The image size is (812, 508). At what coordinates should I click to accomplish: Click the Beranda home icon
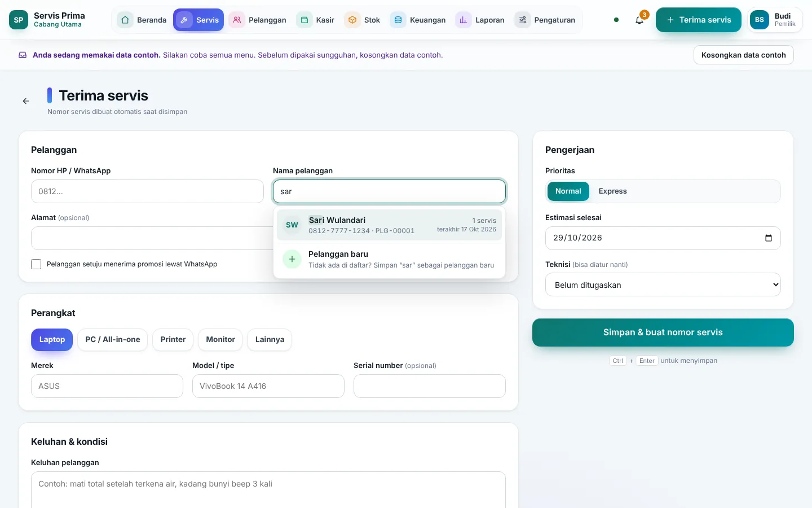coord(125,20)
